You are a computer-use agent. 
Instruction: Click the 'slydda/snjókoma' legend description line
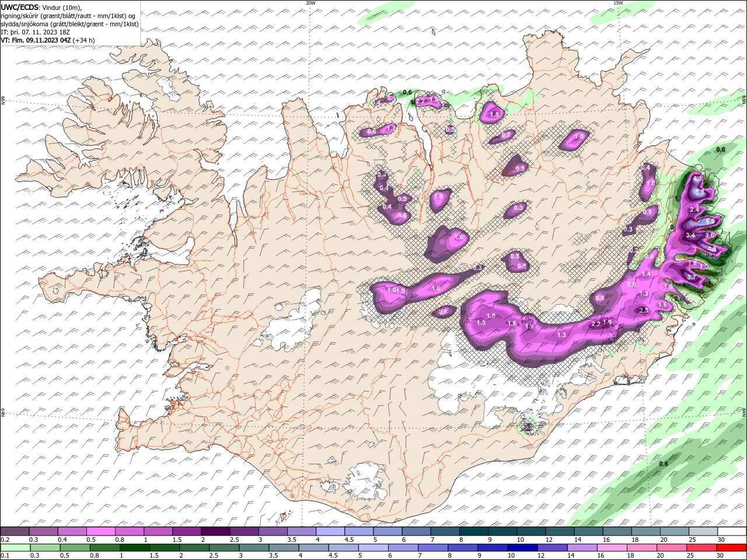point(69,24)
